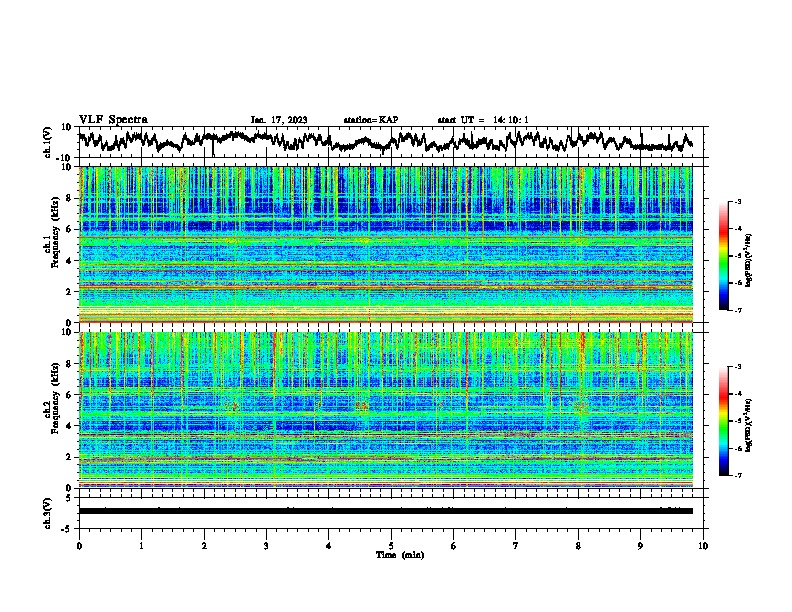Click the ch.1 spectrogram color scale bar
Screen dimensions: 792x612
(724, 256)
